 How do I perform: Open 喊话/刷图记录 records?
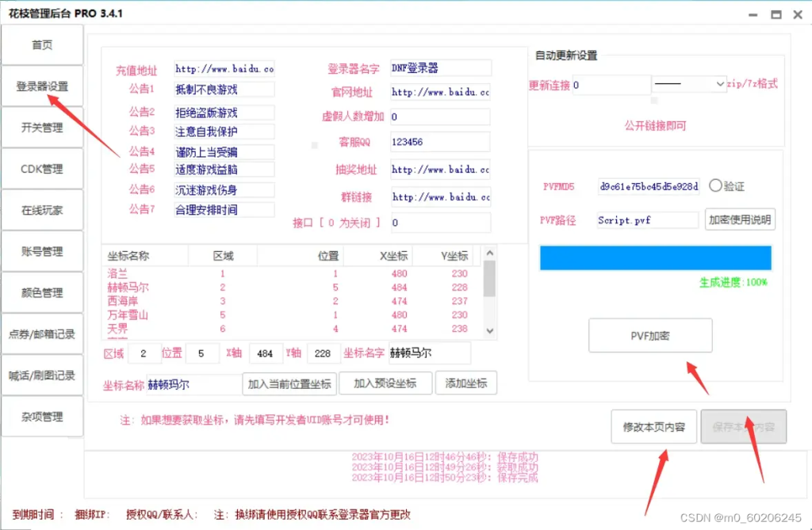pyautogui.click(x=40, y=375)
